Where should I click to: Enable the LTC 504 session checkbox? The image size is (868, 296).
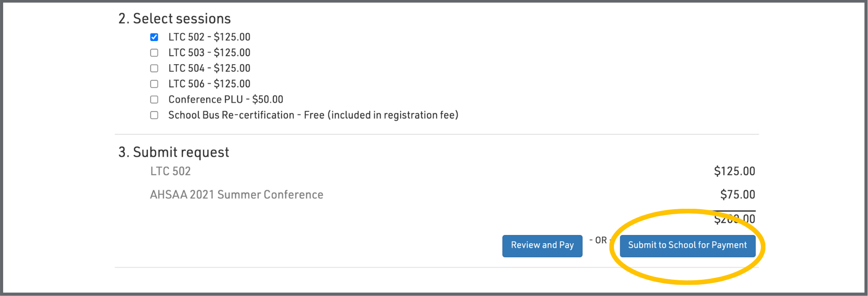point(154,68)
